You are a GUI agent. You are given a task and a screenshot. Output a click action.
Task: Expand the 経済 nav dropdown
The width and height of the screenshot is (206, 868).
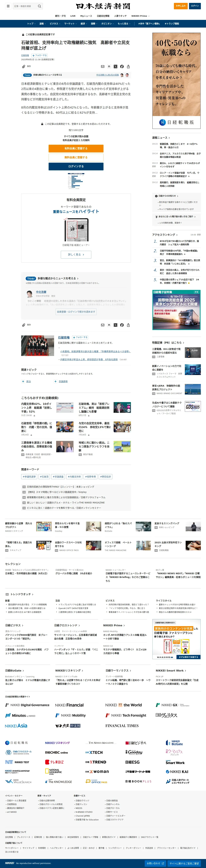(x=84, y=24)
